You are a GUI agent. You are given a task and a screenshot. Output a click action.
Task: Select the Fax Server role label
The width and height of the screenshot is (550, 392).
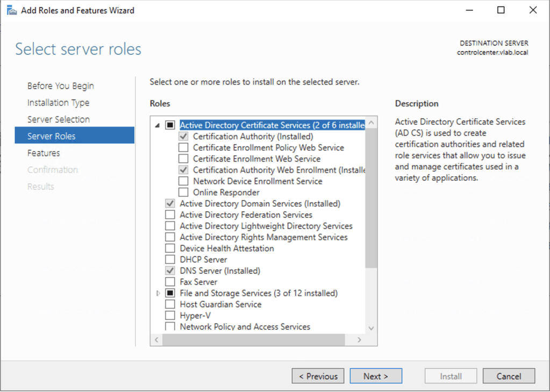tap(198, 282)
